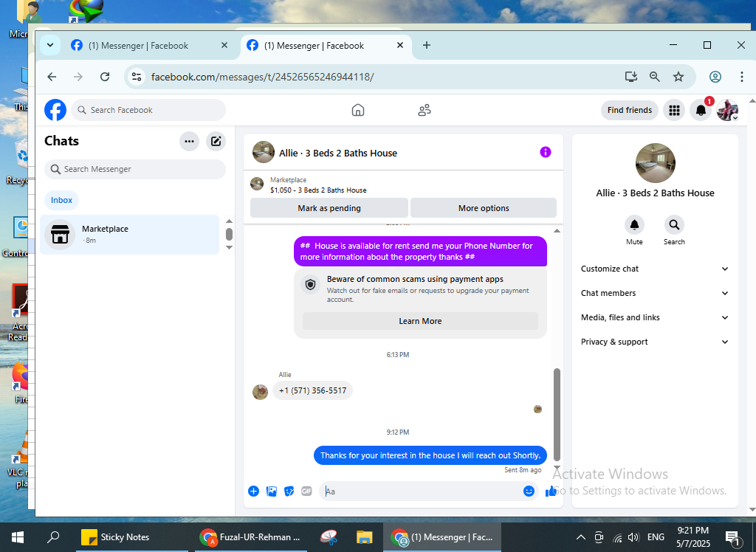Open the Friends icon in top navigation
The height and width of the screenshot is (552, 756).
coord(425,110)
